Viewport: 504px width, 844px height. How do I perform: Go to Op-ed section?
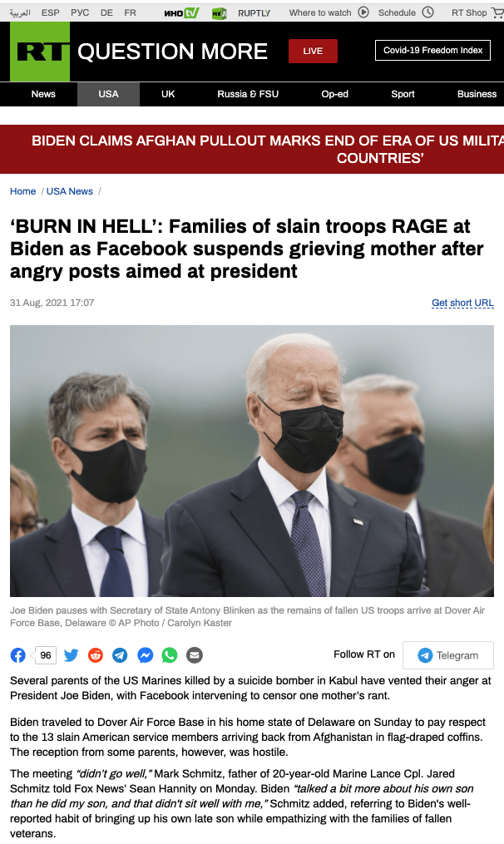[335, 94]
